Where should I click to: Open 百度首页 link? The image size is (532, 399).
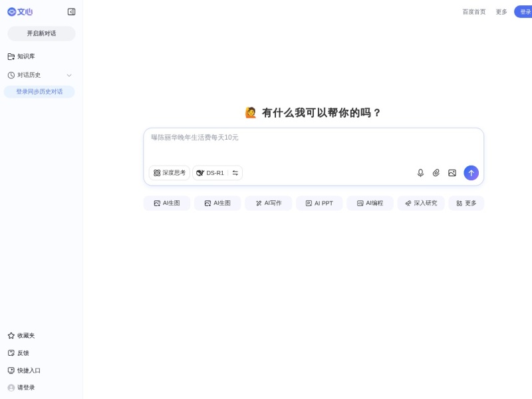(x=473, y=11)
